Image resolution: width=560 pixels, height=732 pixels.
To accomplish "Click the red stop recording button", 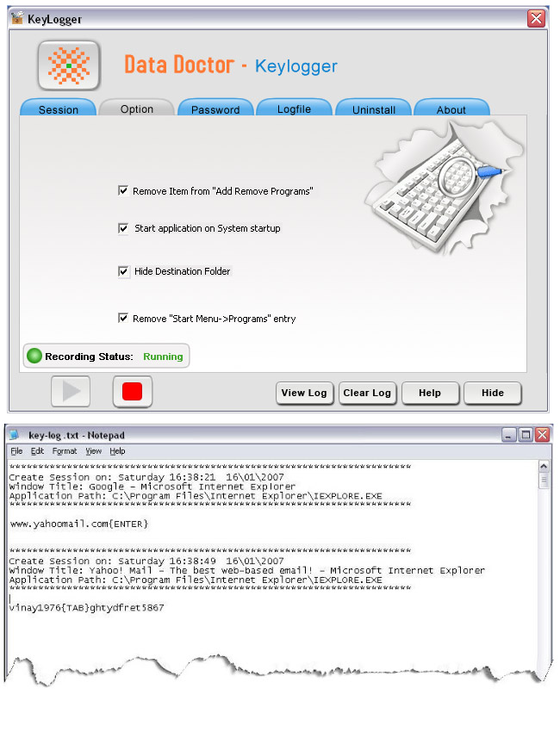I will [x=133, y=392].
